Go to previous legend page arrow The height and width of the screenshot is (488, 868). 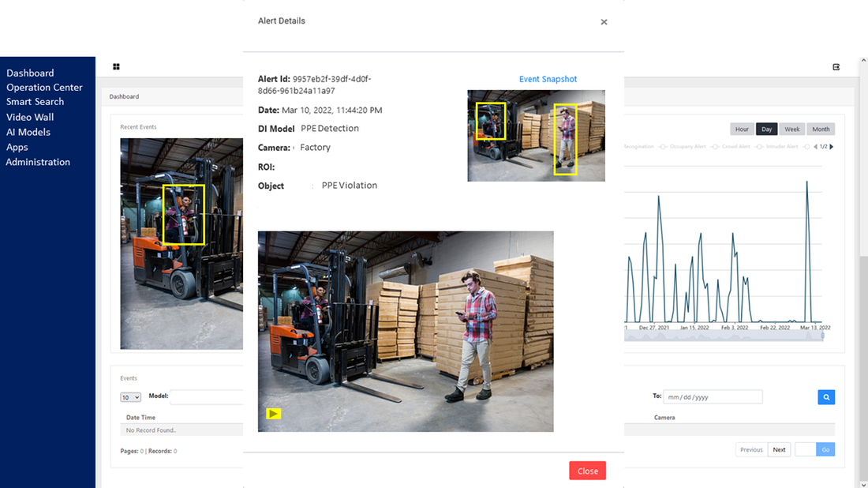816,147
